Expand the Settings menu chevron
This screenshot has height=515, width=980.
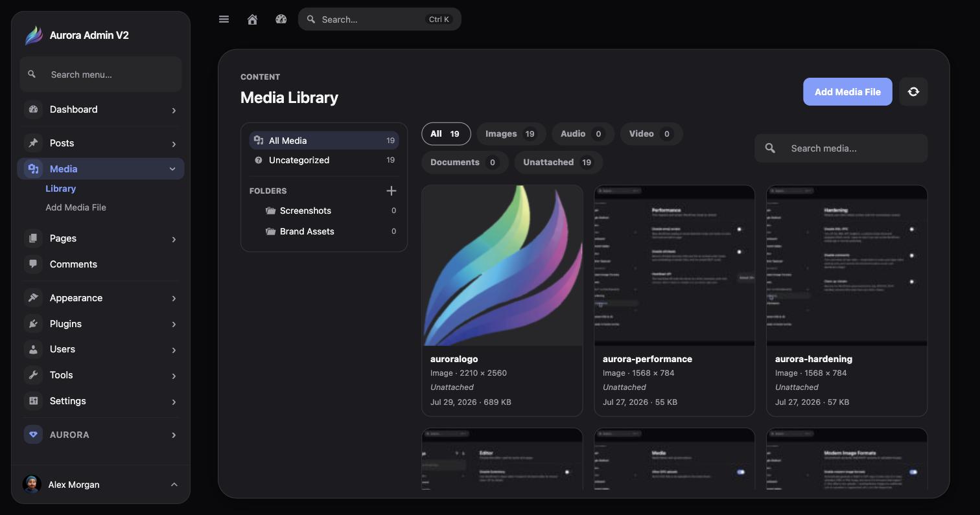coord(174,402)
